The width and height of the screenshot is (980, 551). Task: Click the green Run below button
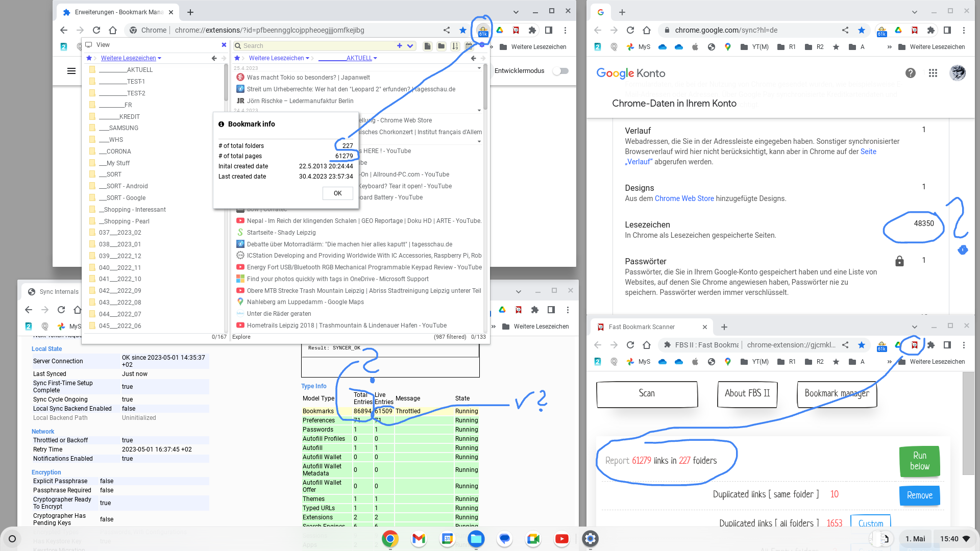coord(920,461)
